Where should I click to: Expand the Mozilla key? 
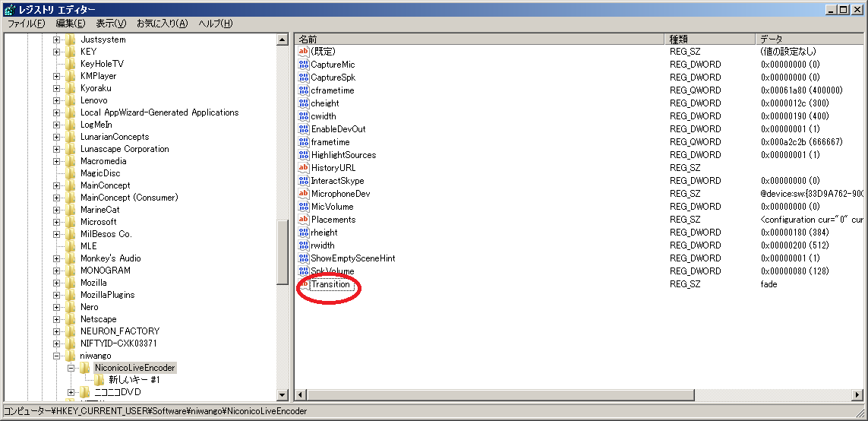coord(56,283)
